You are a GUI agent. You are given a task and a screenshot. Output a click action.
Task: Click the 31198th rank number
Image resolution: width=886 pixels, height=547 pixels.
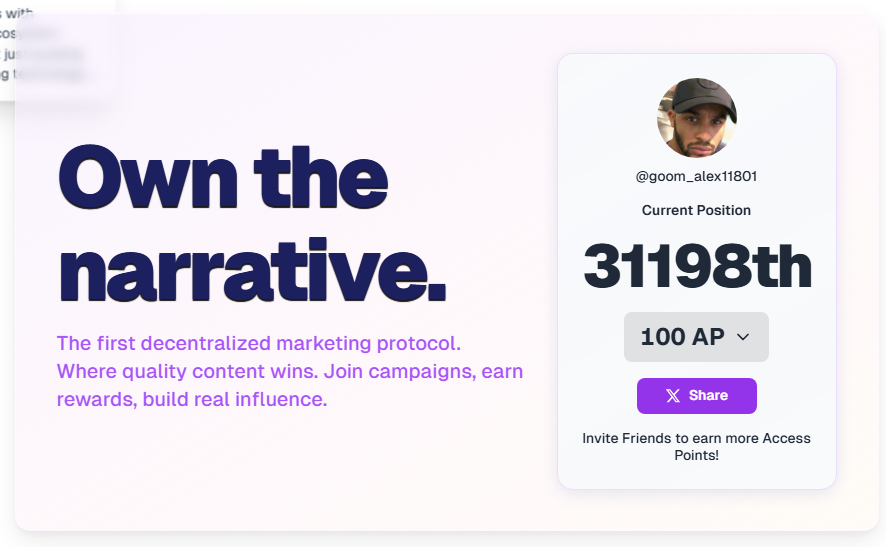click(697, 266)
